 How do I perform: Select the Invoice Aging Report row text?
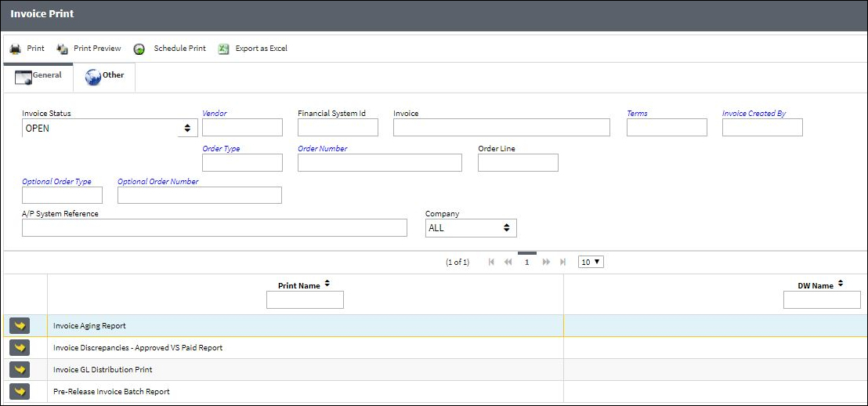(x=89, y=326)
